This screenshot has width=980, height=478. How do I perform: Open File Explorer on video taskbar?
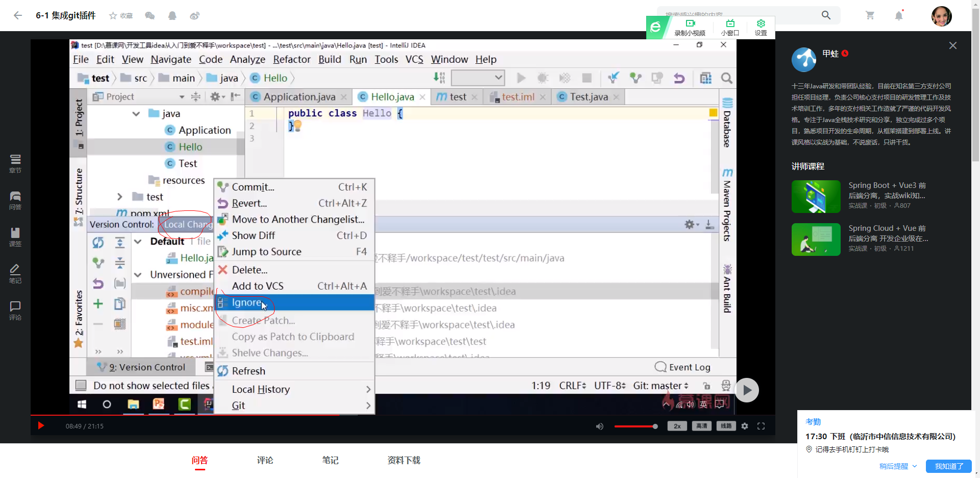tap(133, 404)
